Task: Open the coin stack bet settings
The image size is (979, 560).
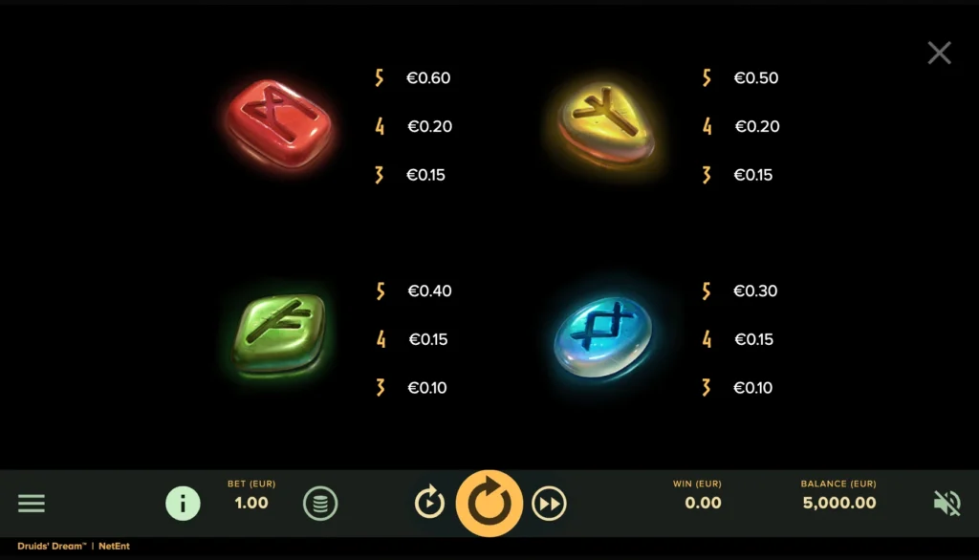Action: [320, 504]
